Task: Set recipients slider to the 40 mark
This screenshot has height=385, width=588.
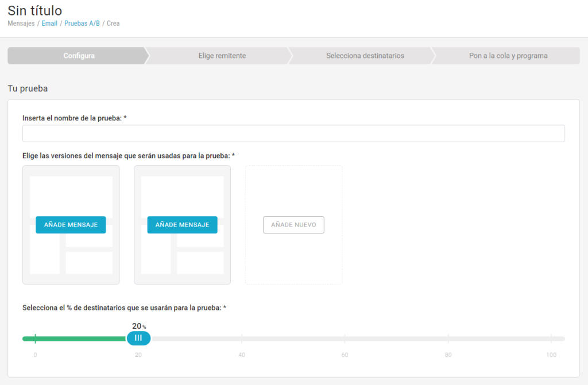Action: click(242, 339)
